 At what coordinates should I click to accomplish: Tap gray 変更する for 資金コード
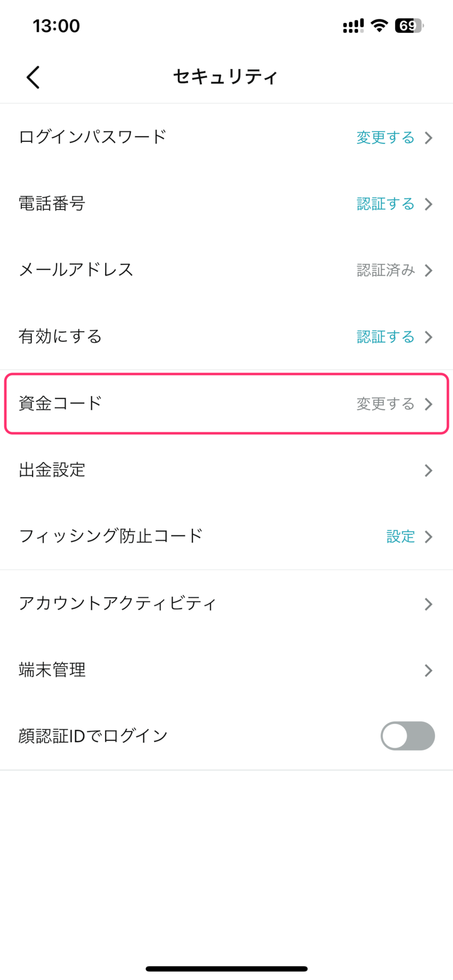pos(386,404)
